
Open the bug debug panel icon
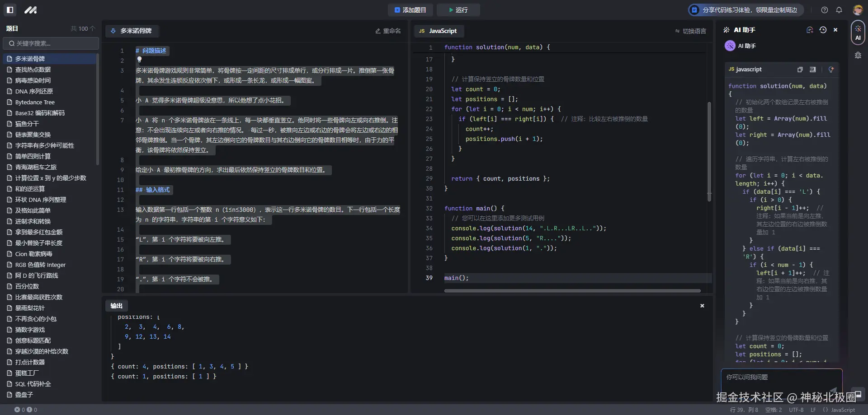tap(858, 56)
